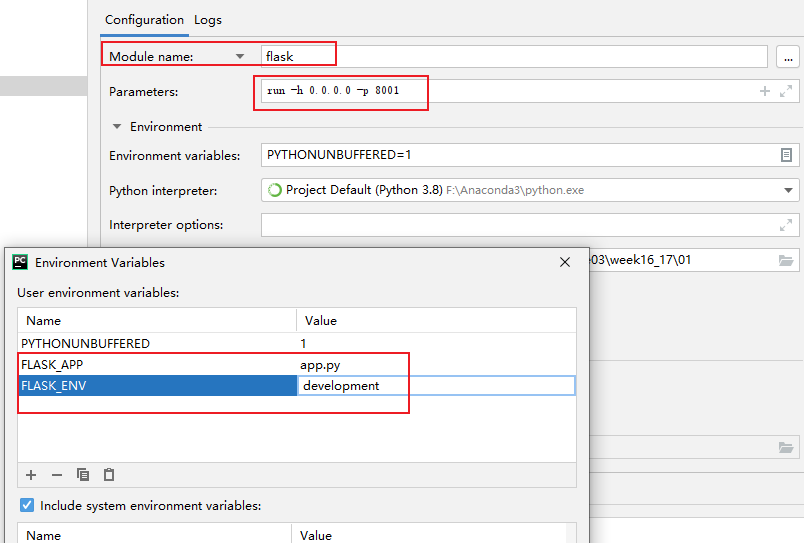Insert macro with Parameters plus icon

(765, 91)
